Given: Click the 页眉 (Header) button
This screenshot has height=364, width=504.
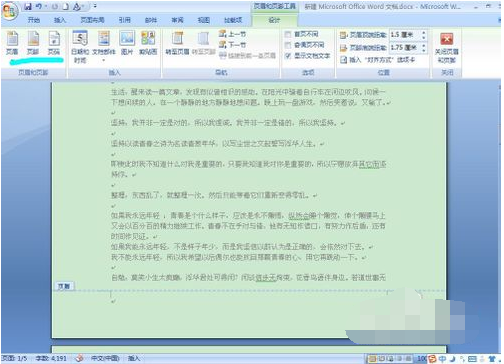Looking at the screenshot, I should point(12,43).
